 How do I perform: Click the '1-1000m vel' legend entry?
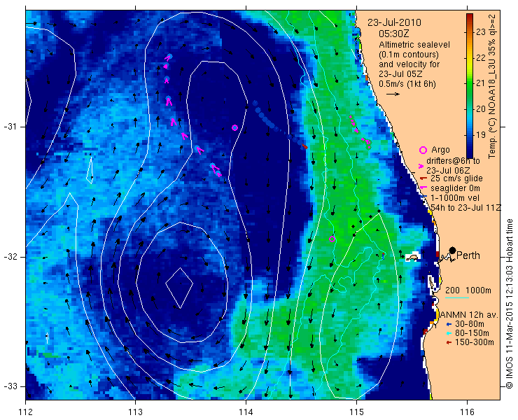[x=455, y=198]
